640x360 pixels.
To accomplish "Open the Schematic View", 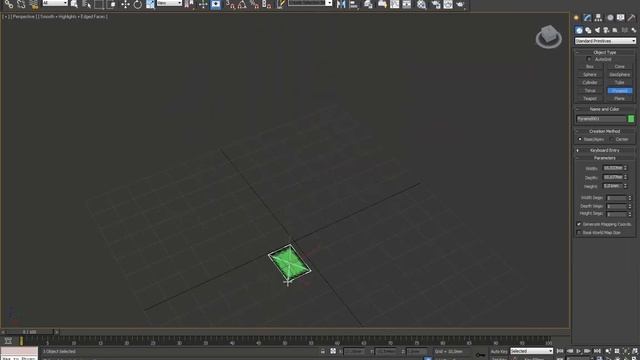I will pyautogui.click(x=407, y=4).
